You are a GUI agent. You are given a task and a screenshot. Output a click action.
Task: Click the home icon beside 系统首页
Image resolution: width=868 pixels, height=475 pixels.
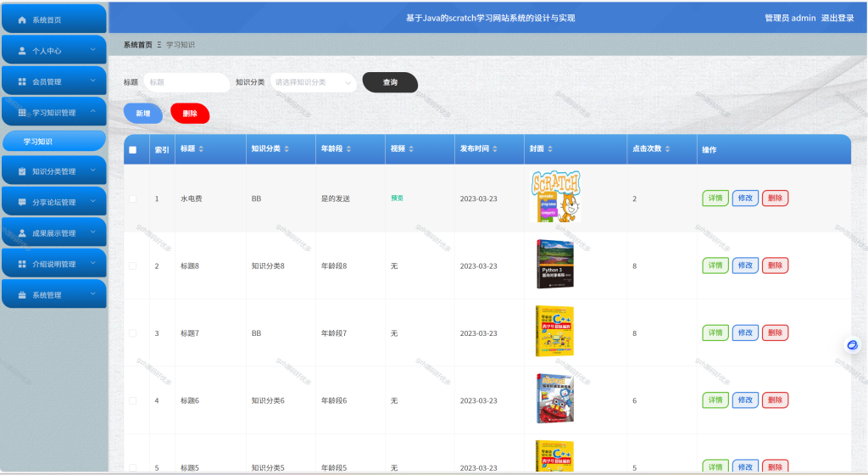pyautogui.click(x=22, y=20)
